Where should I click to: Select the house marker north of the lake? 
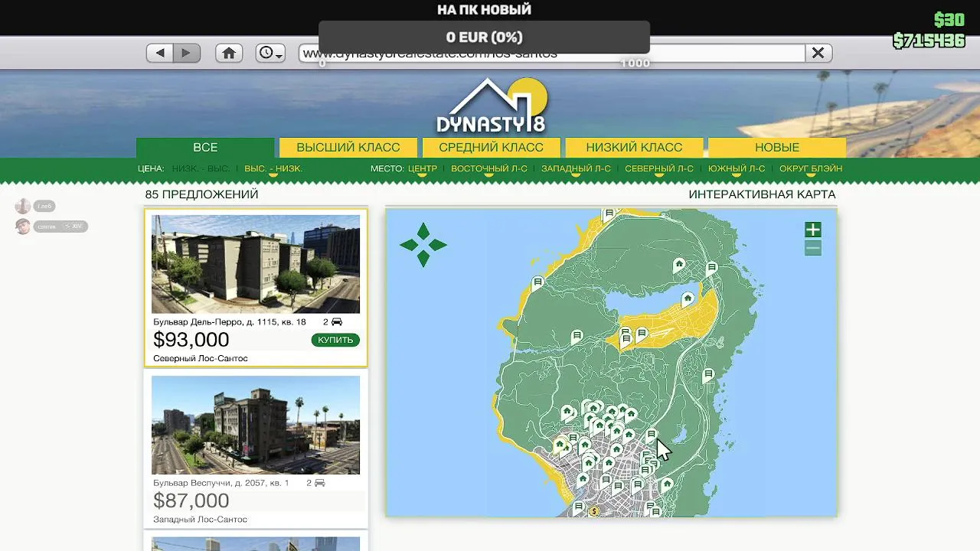pos(678,265)
